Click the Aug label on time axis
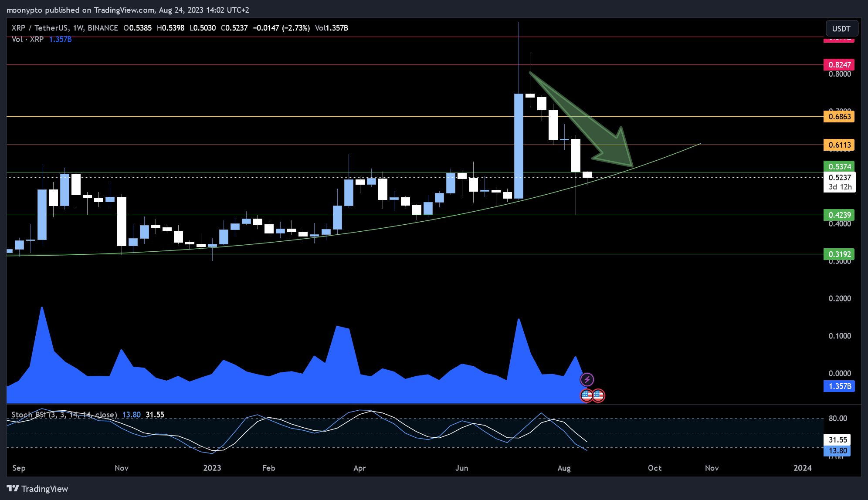Screen dimensions: 868x500 tap(564, 468)
